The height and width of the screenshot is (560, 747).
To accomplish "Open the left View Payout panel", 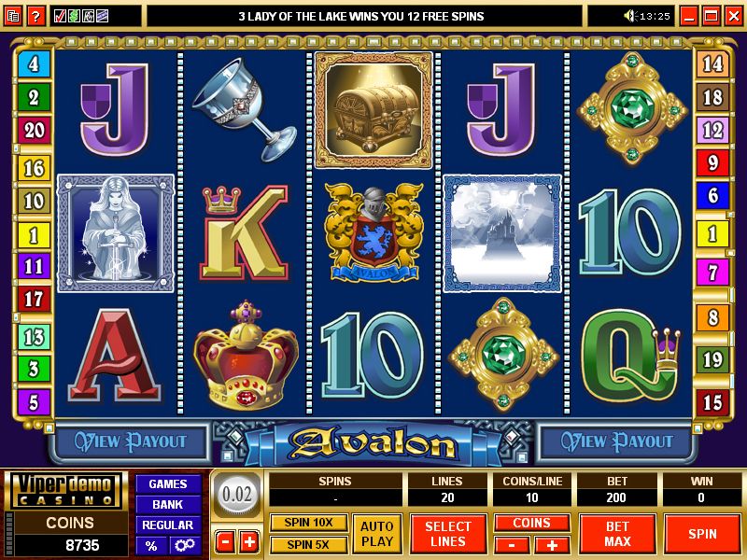I will 130,441.
